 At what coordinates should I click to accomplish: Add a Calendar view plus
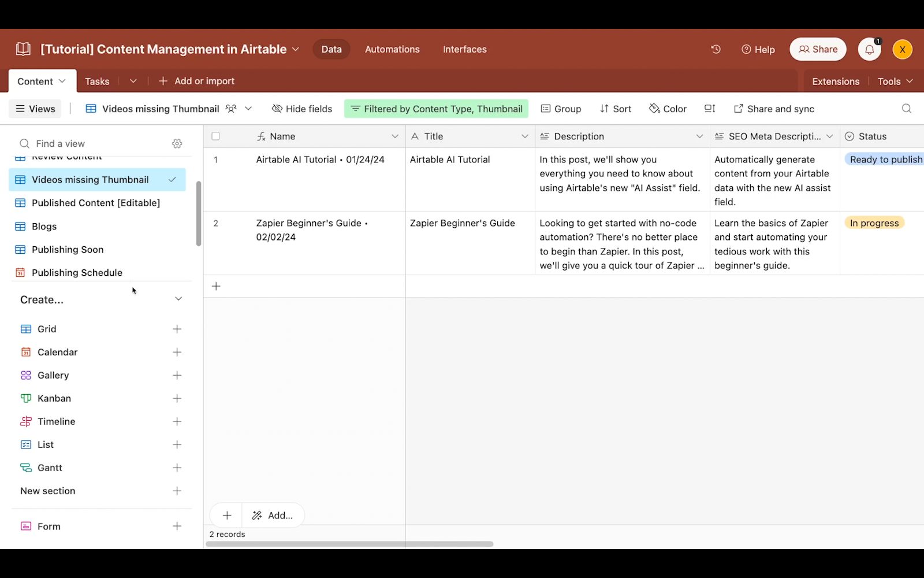pyautogui.click(x=177, y=352)
